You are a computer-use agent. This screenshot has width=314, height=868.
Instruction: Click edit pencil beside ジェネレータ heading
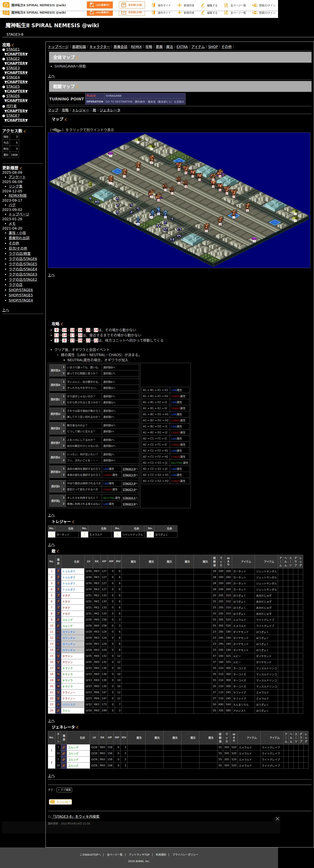pyautogui.click(x=78, y=727)
